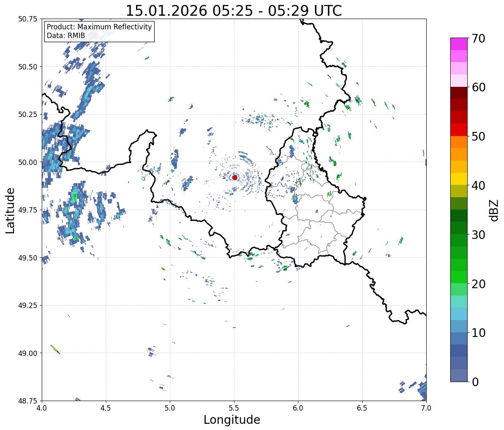
Task: Click the longitude tick label 5.0
Action: click(170, 408)
